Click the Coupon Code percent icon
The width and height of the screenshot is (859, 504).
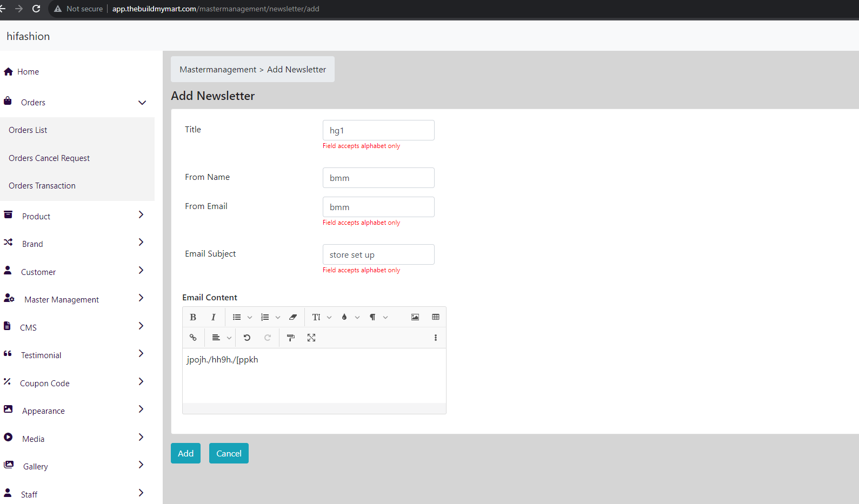click(7, 381)
